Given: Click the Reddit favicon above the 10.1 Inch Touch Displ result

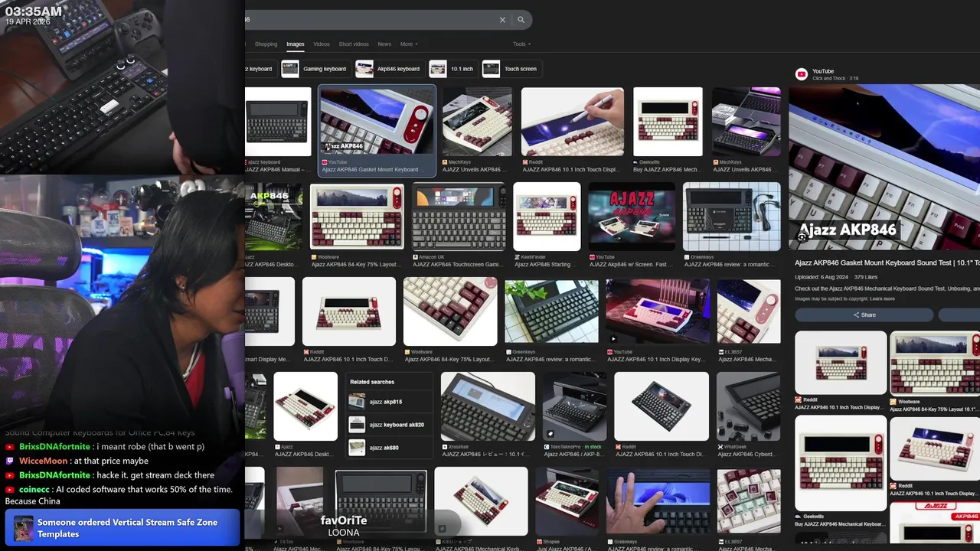Looking at the screenshot, I should [525, 162].
